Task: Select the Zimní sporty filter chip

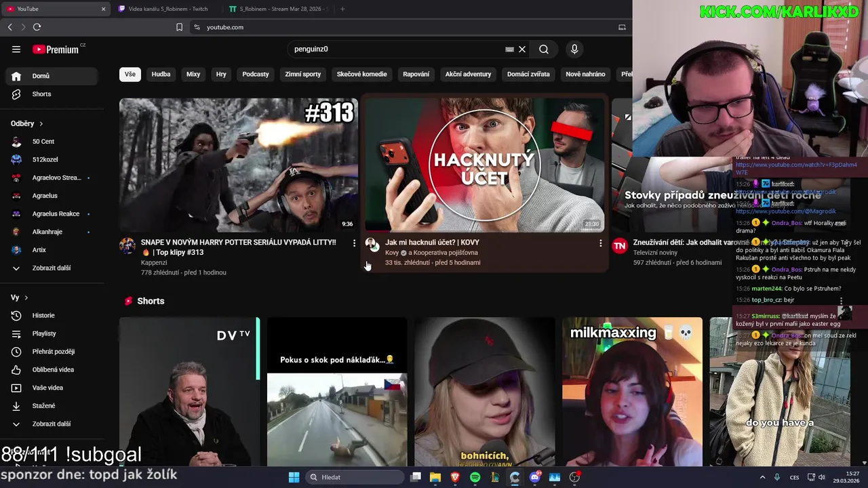Action: pos(303,75)
